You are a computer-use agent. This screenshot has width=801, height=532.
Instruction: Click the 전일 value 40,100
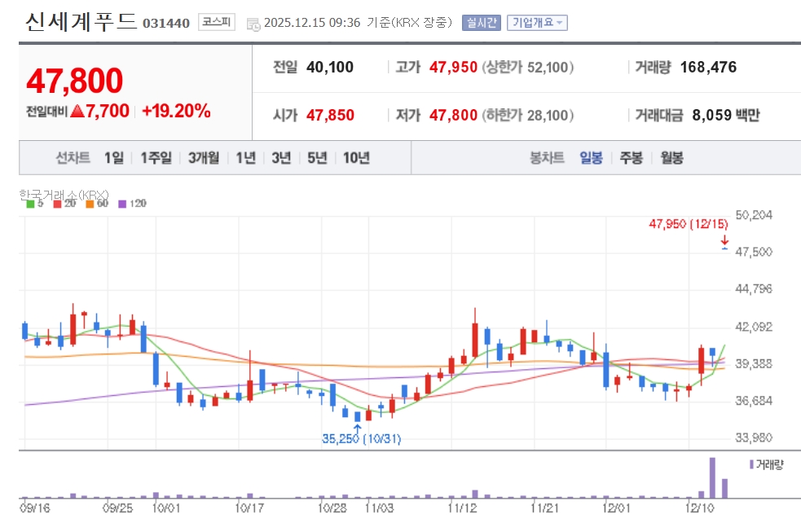(330, 67)
